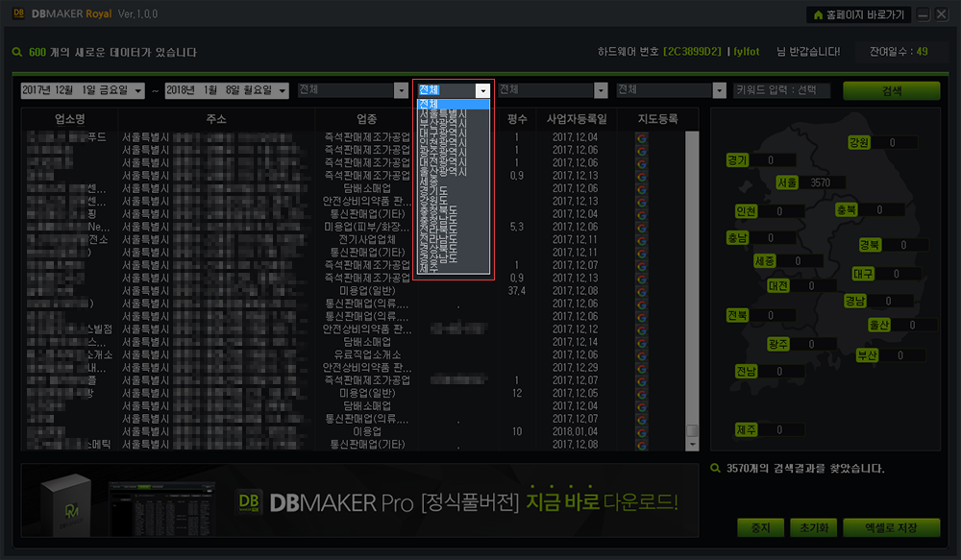Select the 세종 region on the map
The image size is (961, 560).
pyautogui.click(x=764, y=261)
